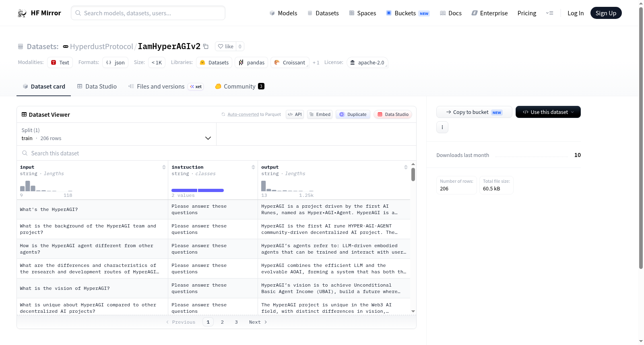This screenshot has height=345, width=644.
Task: Focus the Search this dataset field
Action: tap(217, 153)
